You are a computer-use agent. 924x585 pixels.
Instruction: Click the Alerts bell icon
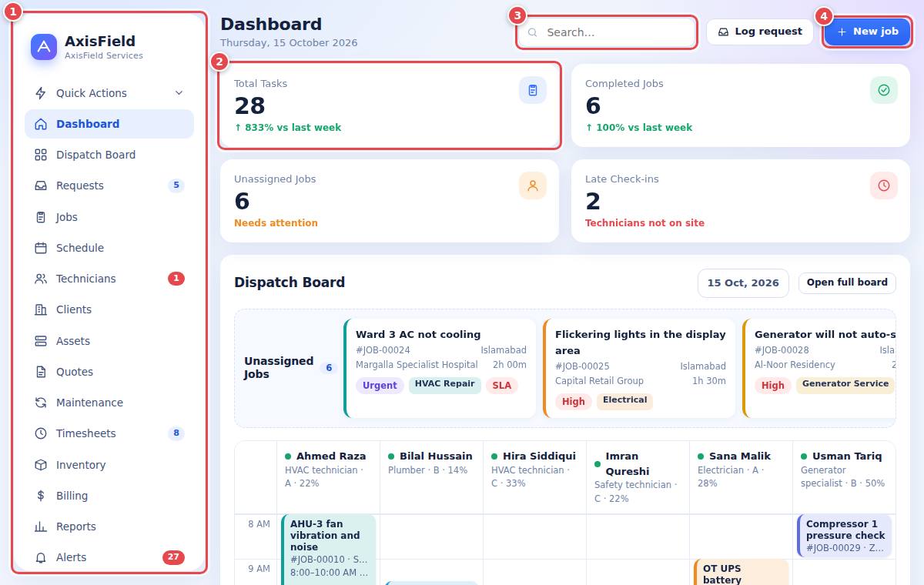click(x=41, y=557)
